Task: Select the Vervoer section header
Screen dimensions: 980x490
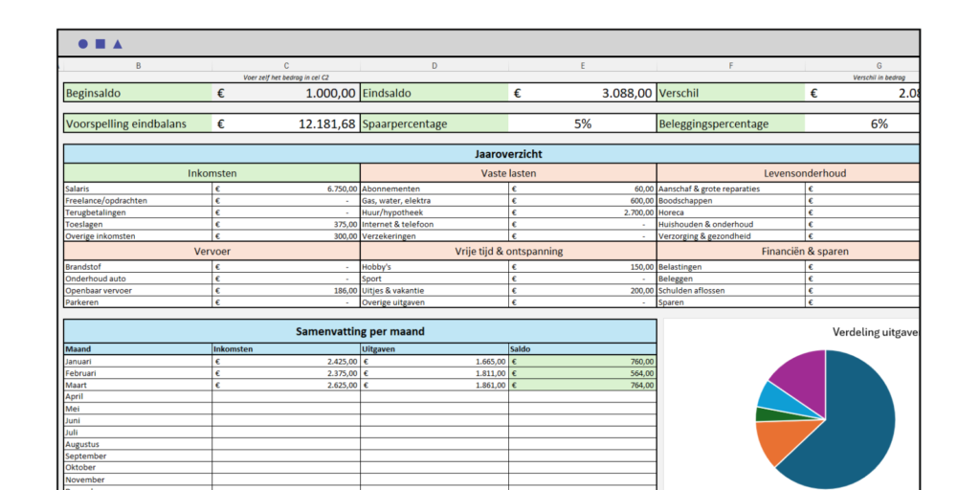Action: (x=212, y=252)
